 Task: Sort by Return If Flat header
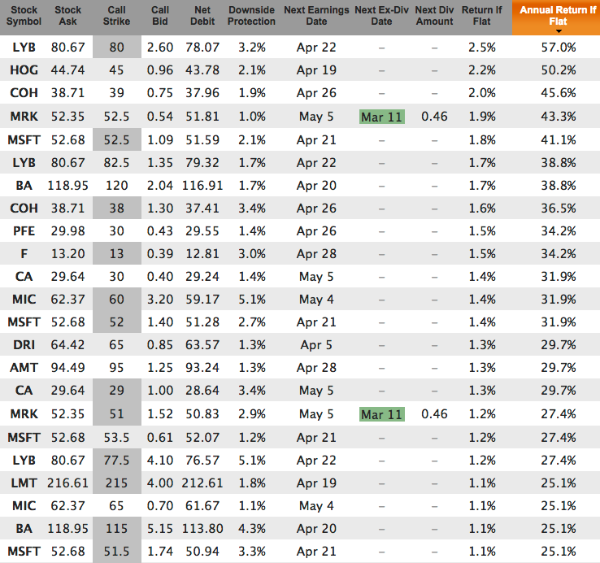482,15
